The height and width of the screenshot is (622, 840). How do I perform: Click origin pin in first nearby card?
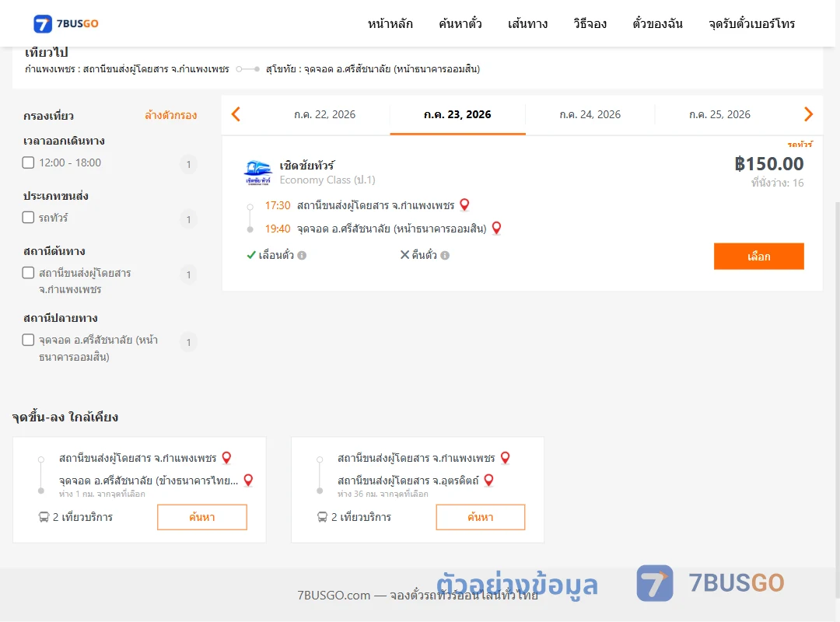click(x=226, y=457)
